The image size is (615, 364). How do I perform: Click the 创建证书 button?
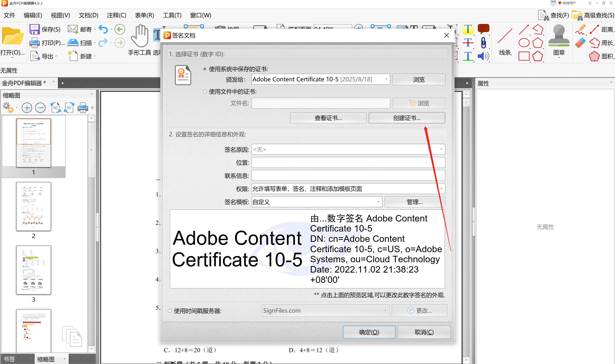(406, 118)
